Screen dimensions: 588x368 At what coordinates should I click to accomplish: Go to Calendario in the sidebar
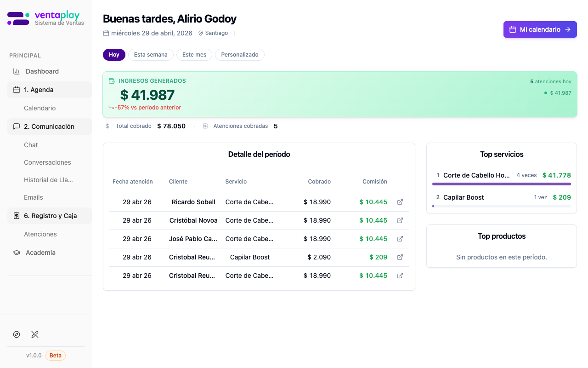40,108
